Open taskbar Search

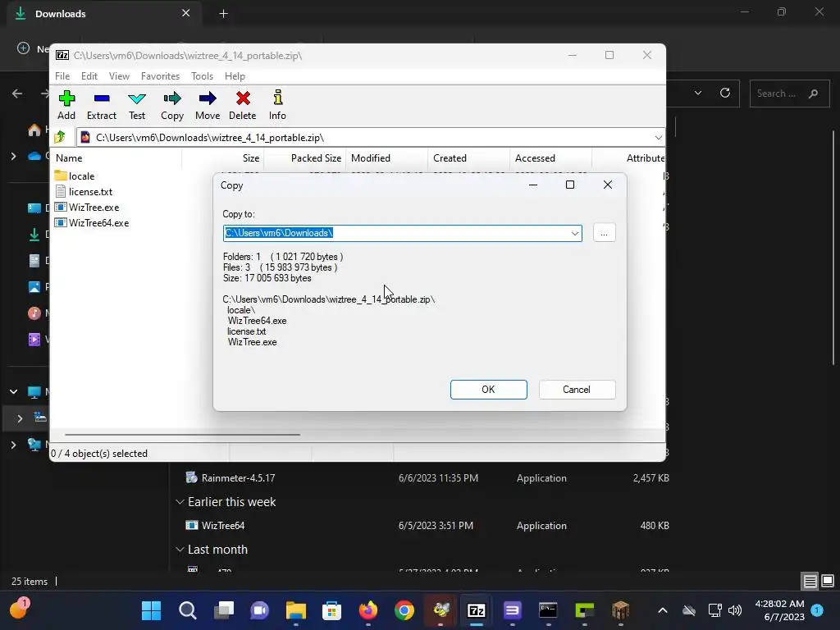[188, 610]
